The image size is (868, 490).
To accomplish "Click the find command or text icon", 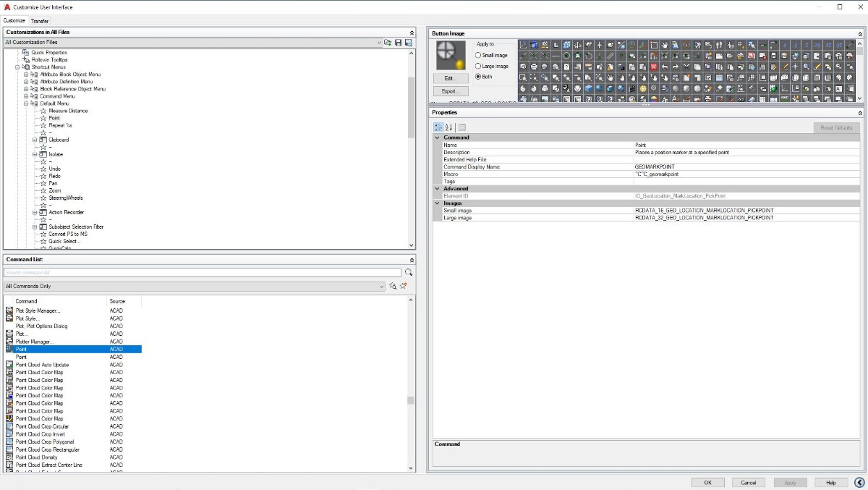I will tap(393, 286).
